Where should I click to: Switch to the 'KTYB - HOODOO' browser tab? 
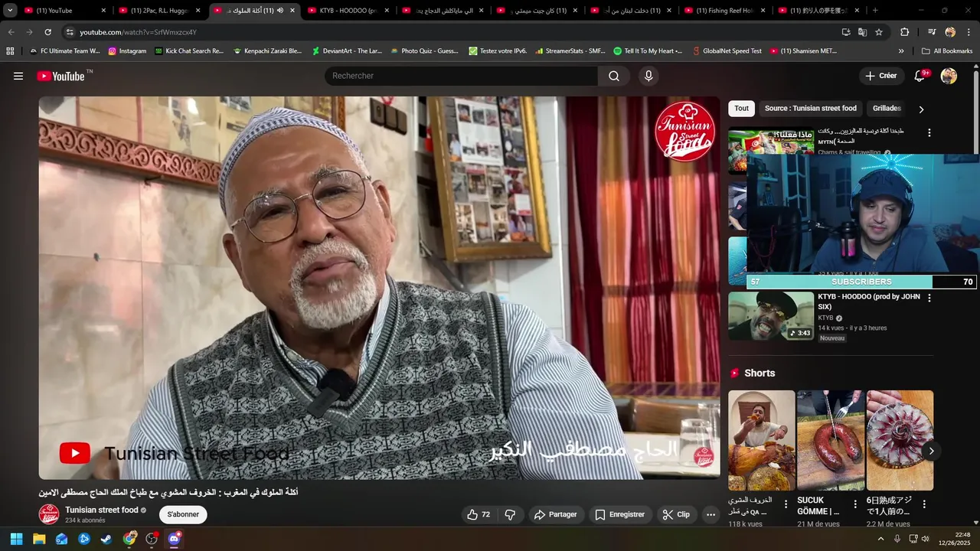tap(349, 11)
